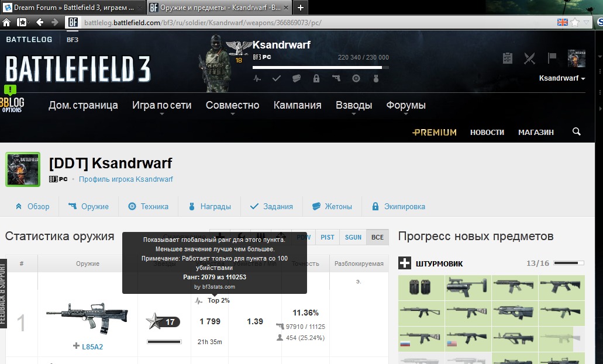The height and width of the screenshot is (364, 603).
Task: Open НОВОСТИ
Action: [x=487, y=132]
